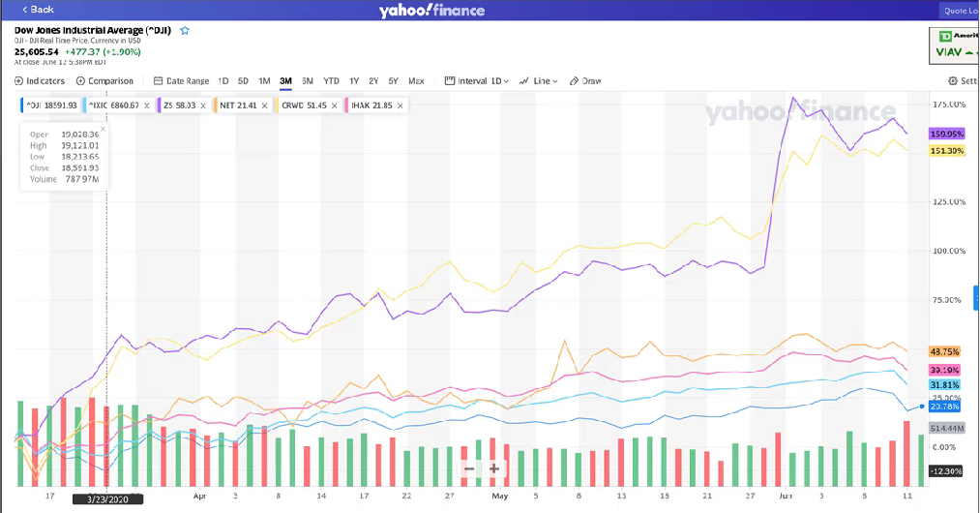This screenshot has height=513, width=980.
Task: Close the OHLC info tooltip
Action: click(104, 129)
